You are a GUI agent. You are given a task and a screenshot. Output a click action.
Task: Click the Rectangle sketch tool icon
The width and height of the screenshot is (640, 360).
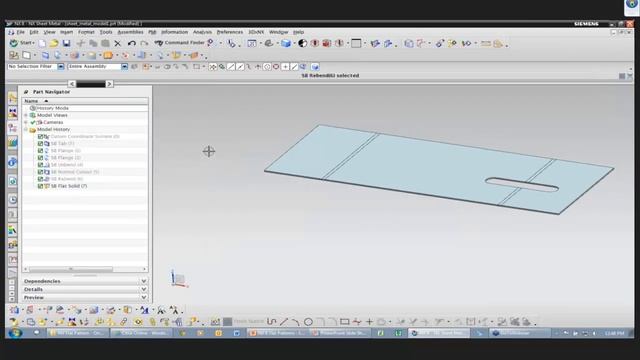pos(345,322)
